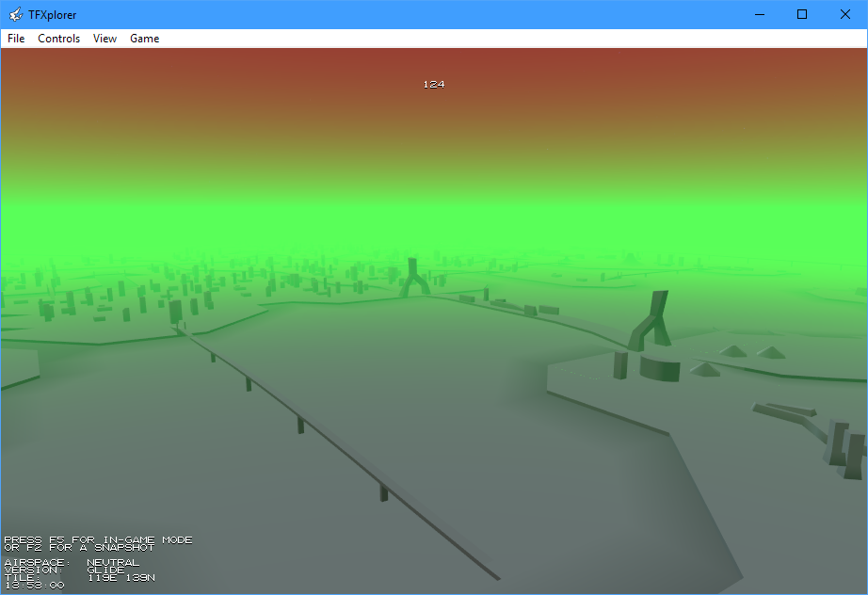Click the TFXplorer title text
This screenshot has height=595, width=868.
53,14
